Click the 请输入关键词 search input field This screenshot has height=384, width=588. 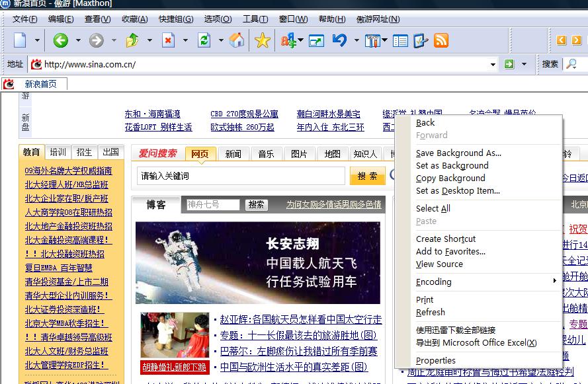pos(241,176)
